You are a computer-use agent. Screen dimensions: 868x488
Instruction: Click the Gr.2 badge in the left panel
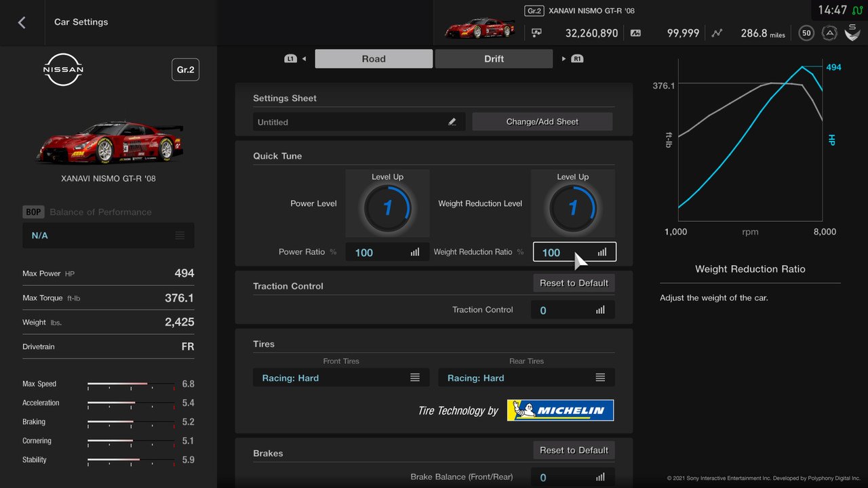click(185, 70)
